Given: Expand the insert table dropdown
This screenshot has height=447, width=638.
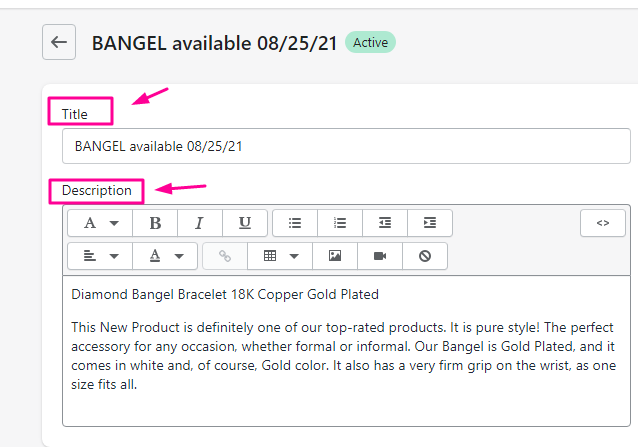Looking at the screenshot, I should (280, 256).
